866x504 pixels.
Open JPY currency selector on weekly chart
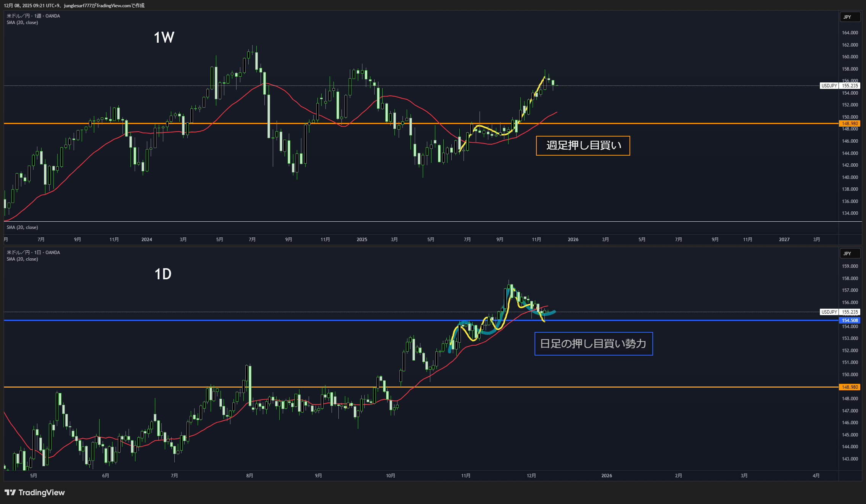[850, 17]
